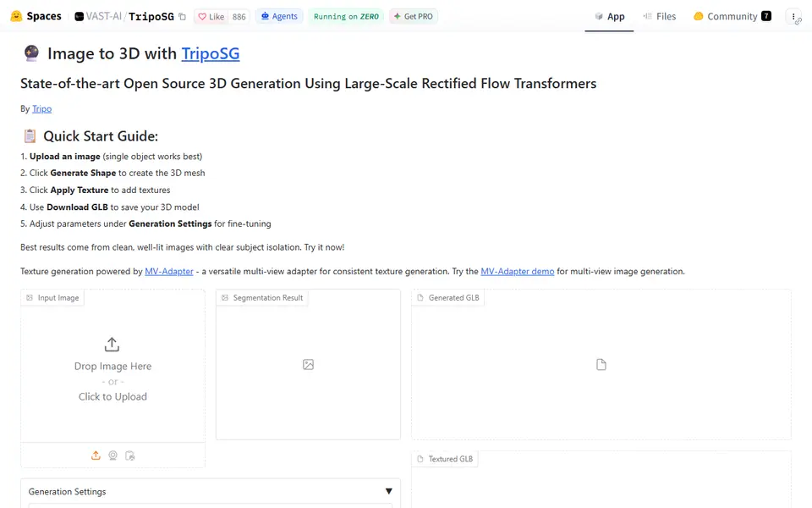Select the webcam source icon
The width and height of the screenshot is (812, 508).
point(112,456)
